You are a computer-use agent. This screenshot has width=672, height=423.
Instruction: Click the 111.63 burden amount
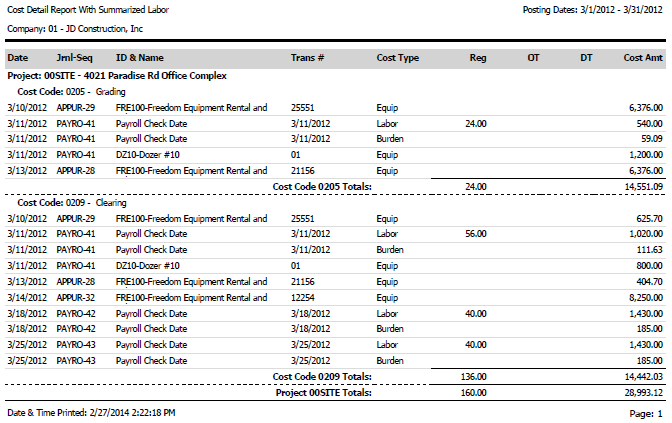pos(649,250)
